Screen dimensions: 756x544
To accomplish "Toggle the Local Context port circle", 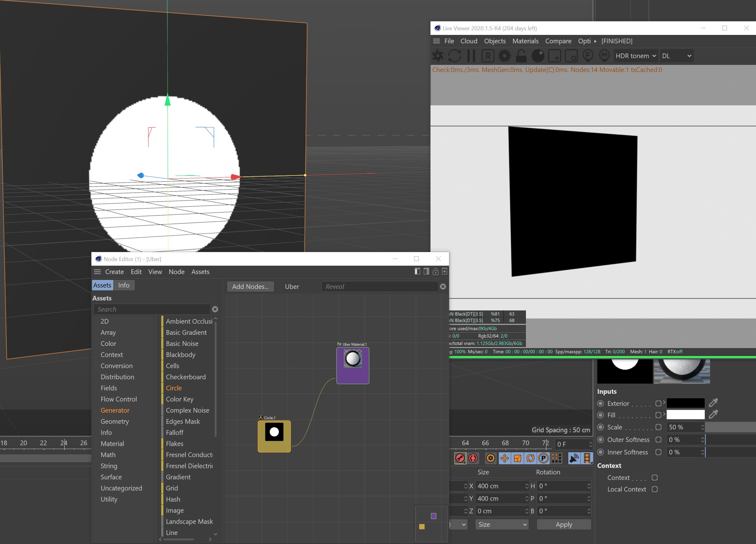I will (x=655, y=489).
